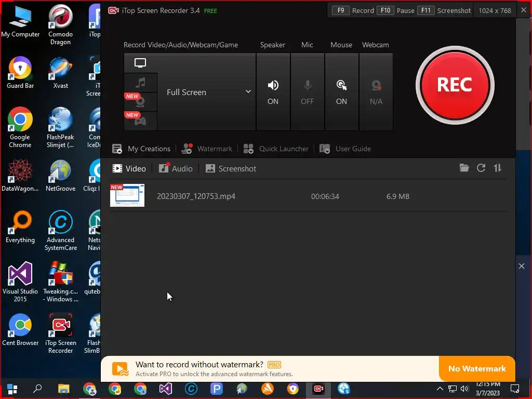Switch to the Screenshot tab
532x399 pixels.
(231, 169)
